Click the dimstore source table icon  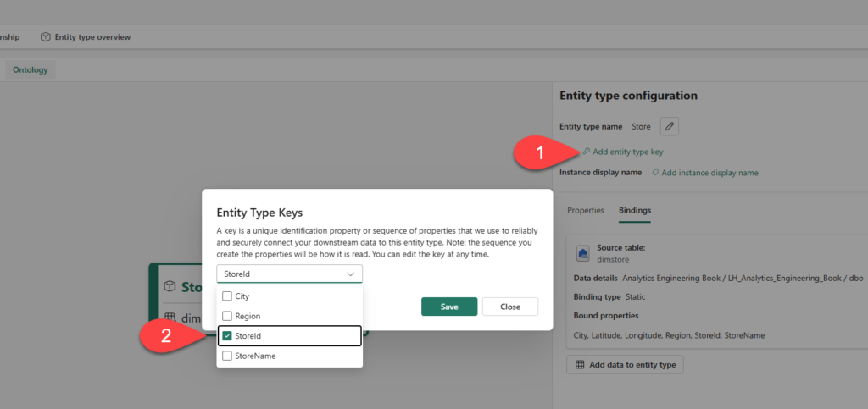pos(583,252)
